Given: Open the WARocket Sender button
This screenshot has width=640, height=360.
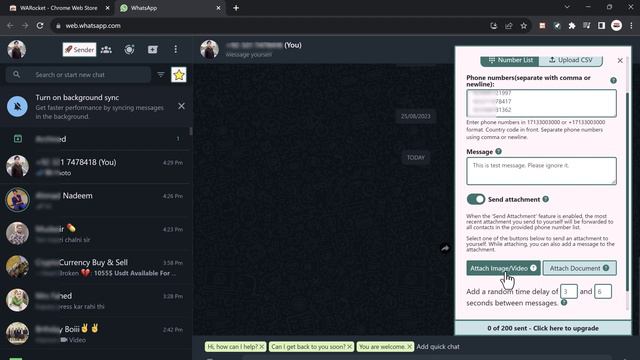Looking at the screenshot, I should 79,49.
